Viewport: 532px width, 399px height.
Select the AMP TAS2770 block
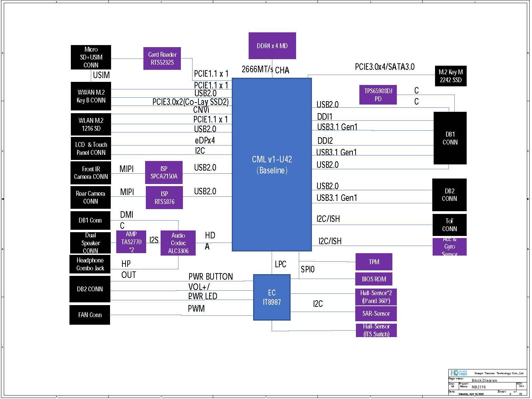[131, 242]
